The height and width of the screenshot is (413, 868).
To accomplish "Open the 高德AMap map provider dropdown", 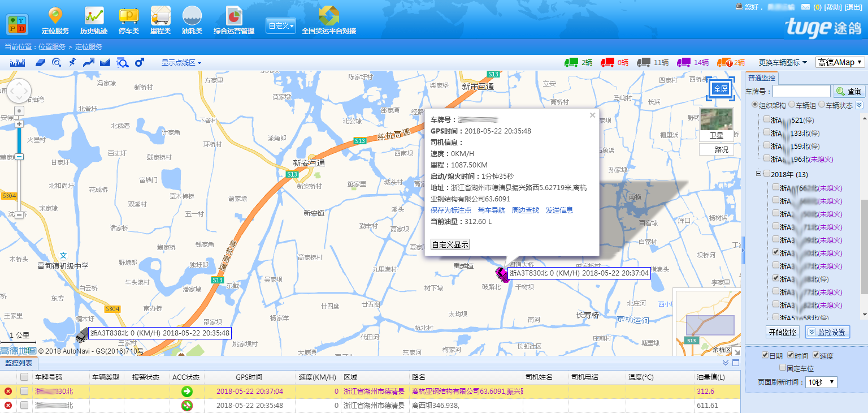I will click(x=840, y=62).
